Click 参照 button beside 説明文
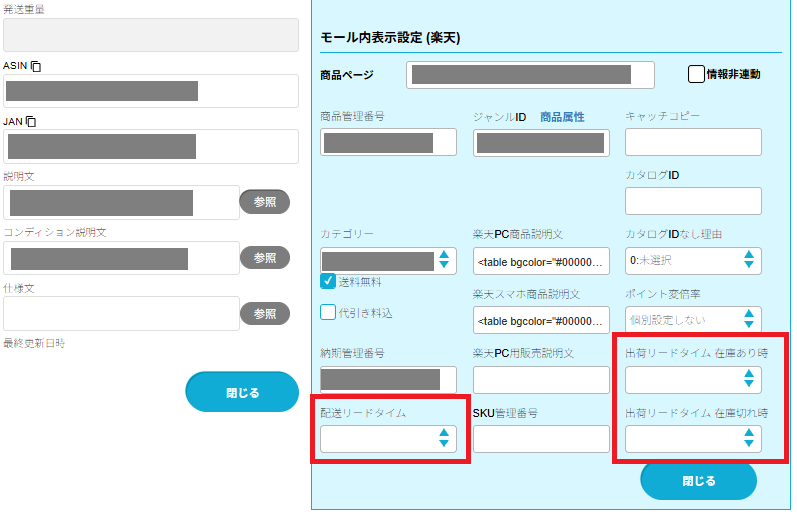Screen dimensions: 797x518 pos(264,202)
